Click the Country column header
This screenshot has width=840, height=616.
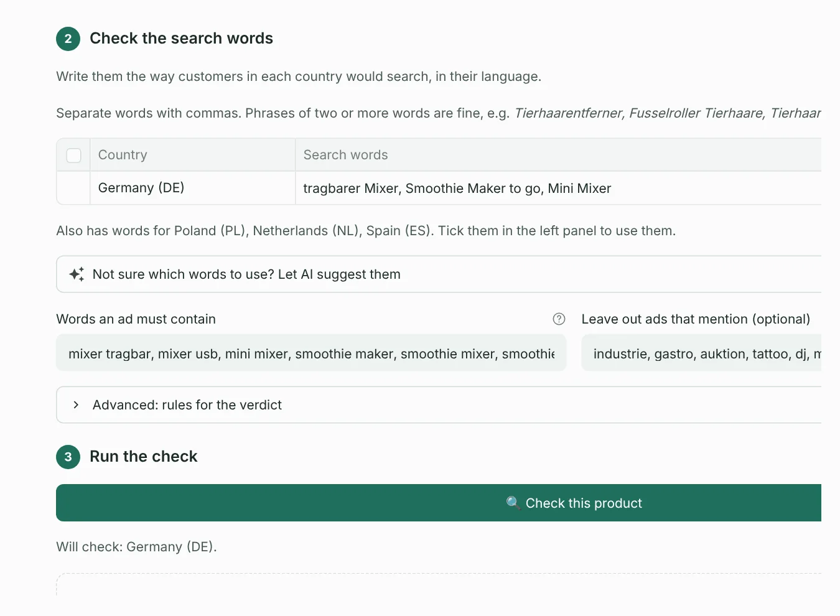pyautogui.click(x=193, y=155)
